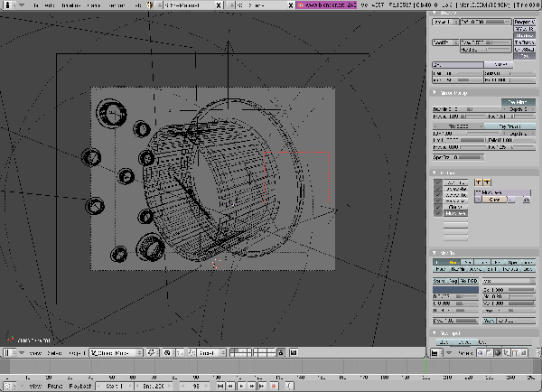Open the Global transform orientation dropdown

(211, 353)
